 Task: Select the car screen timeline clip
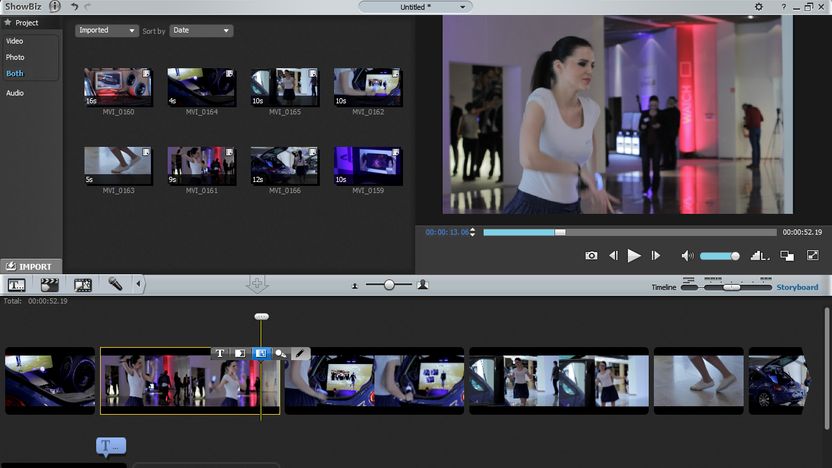pyautogui.click(x=374, y=380)
